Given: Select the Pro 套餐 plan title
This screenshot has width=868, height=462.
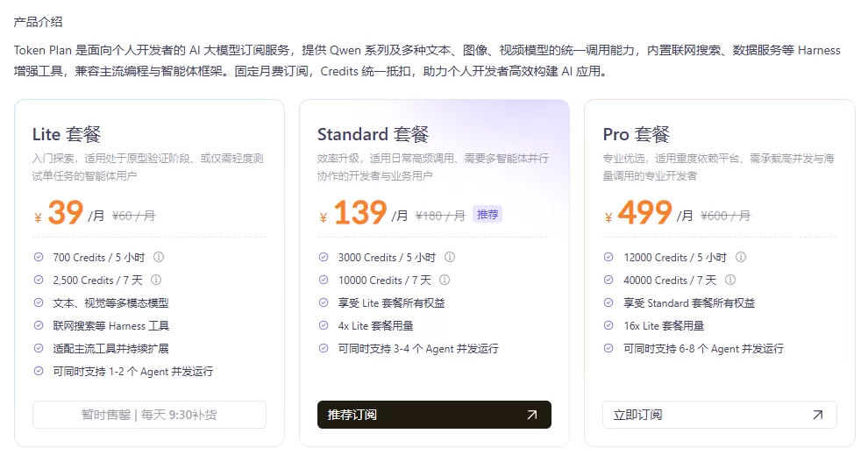Looking at the screenshot, I should [636, 134].
